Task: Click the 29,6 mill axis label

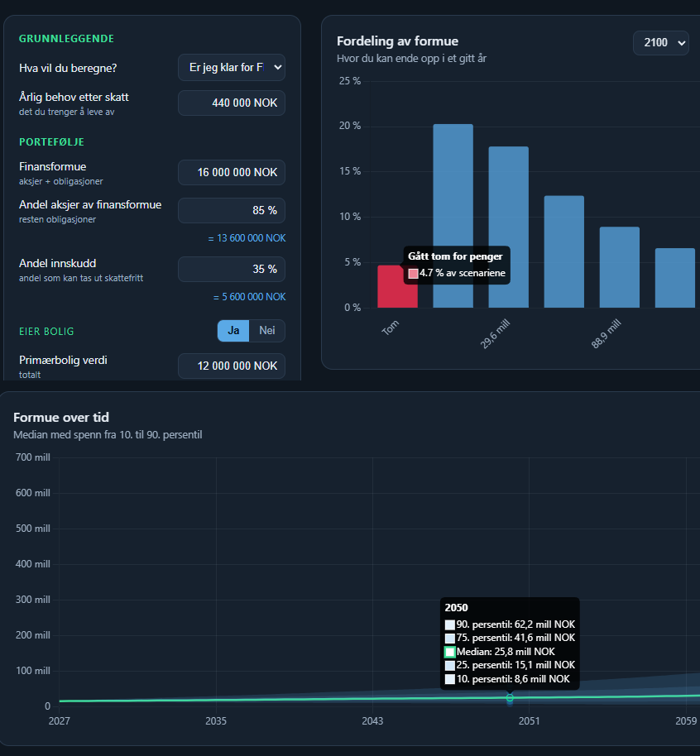Action: click(496, 333)
